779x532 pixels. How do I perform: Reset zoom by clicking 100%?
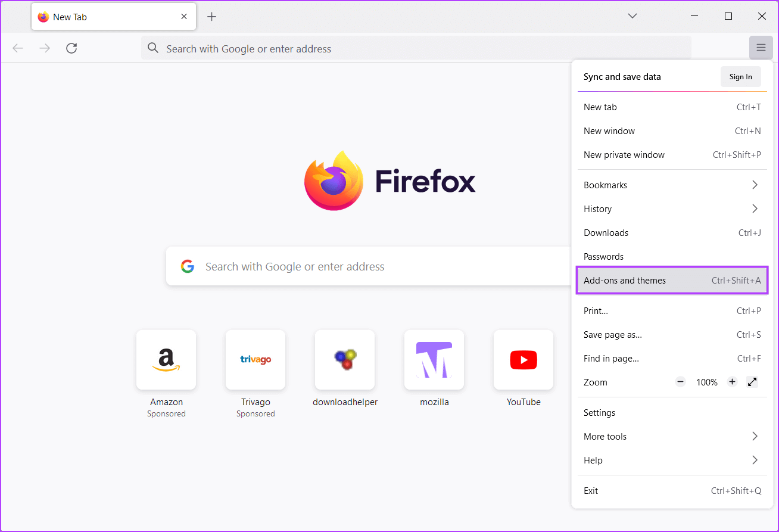click(707, 382)
